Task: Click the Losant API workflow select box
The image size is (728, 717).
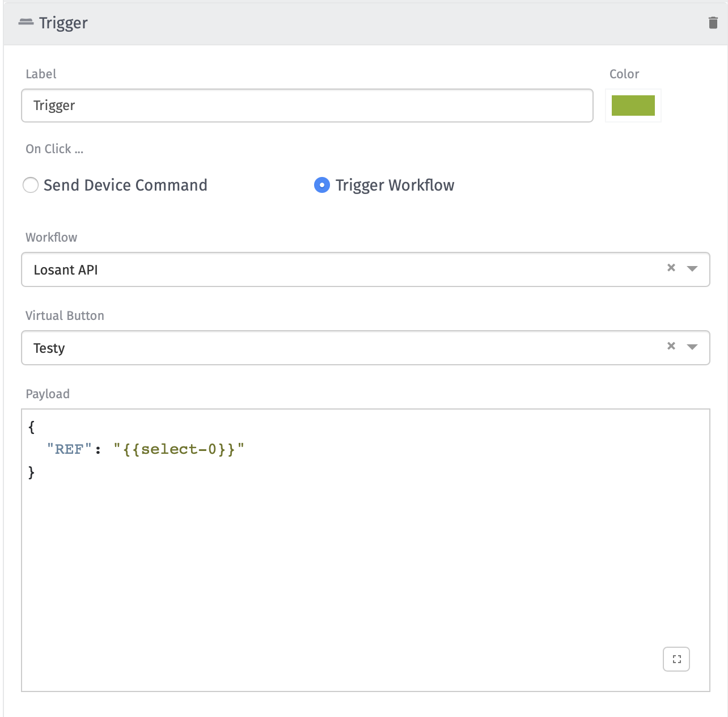Action: [340, 269]
